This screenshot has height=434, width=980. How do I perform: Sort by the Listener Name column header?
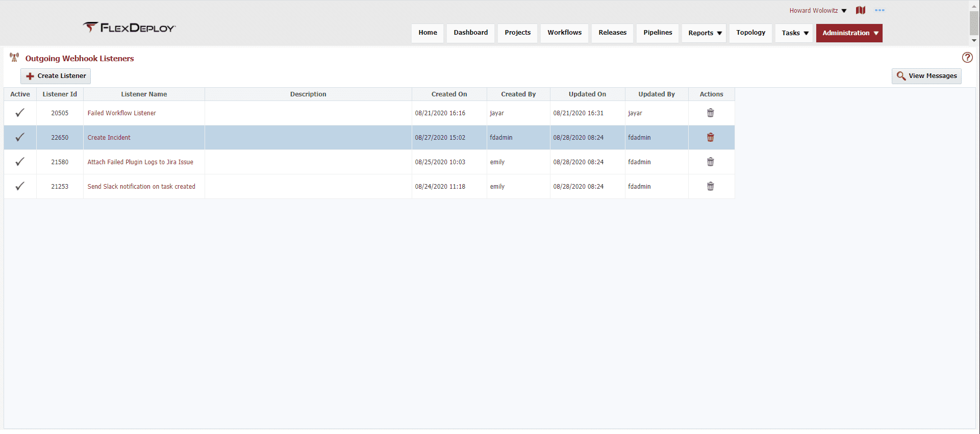pos(144,94)
